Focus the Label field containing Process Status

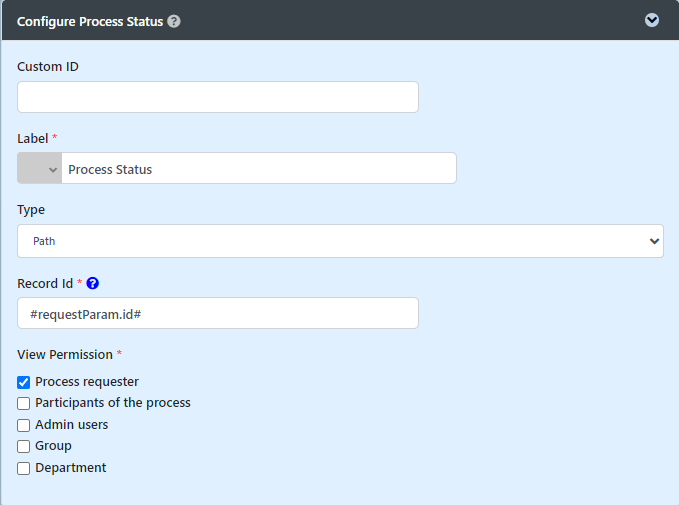[258, 169]
